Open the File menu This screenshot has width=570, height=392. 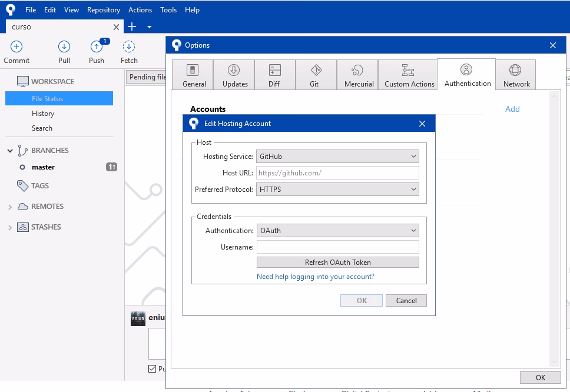point(31,10)
